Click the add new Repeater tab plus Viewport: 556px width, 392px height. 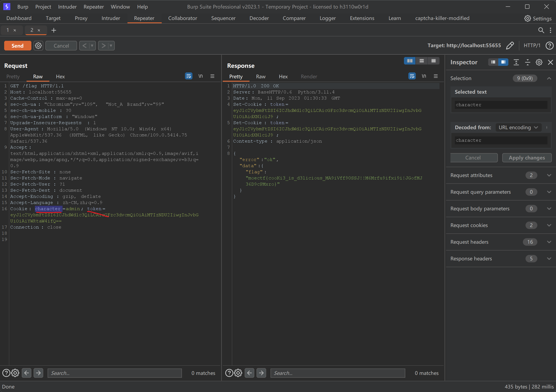coord(54,30)
